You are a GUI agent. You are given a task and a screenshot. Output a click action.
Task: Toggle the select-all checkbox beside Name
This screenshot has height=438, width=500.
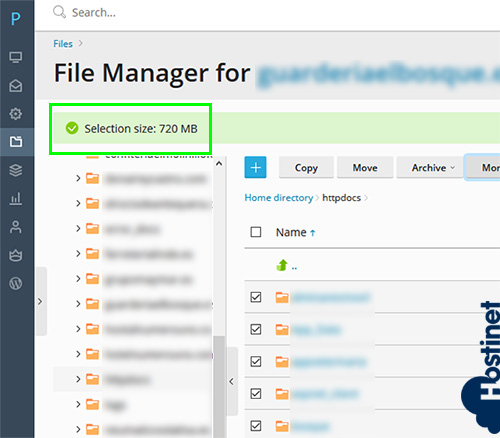(x=256, y=232)
